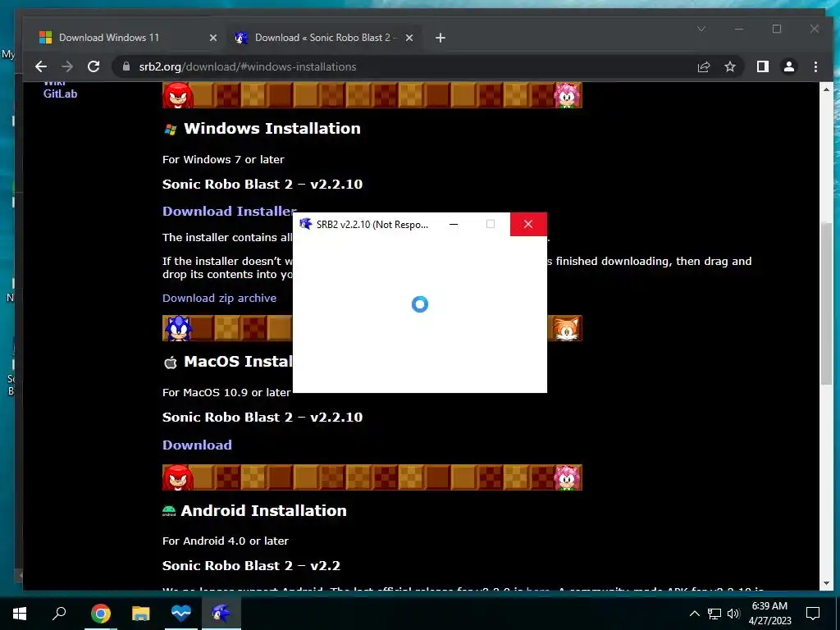
Task: Bookmark this page with the star icon
Action: coord(729,66)
